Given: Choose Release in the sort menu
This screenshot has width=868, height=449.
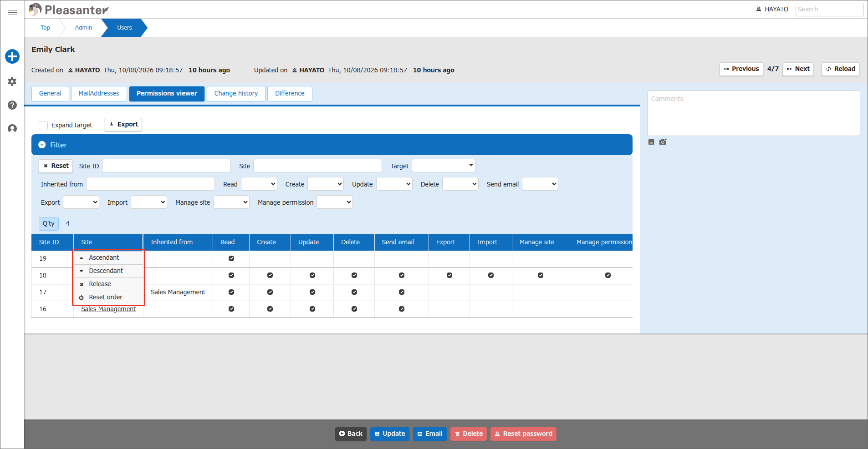Looking at the screenshot, I should (x=109, y=284).
